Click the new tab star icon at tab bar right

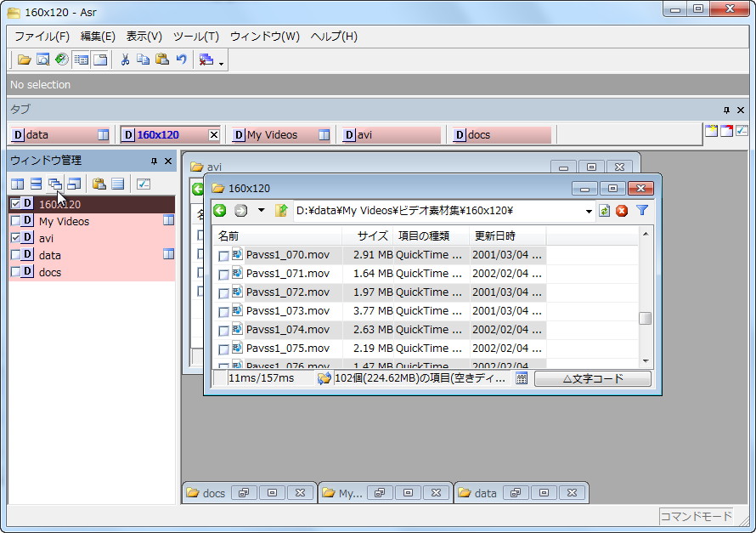pyautogui.click(x=711, y=130)
